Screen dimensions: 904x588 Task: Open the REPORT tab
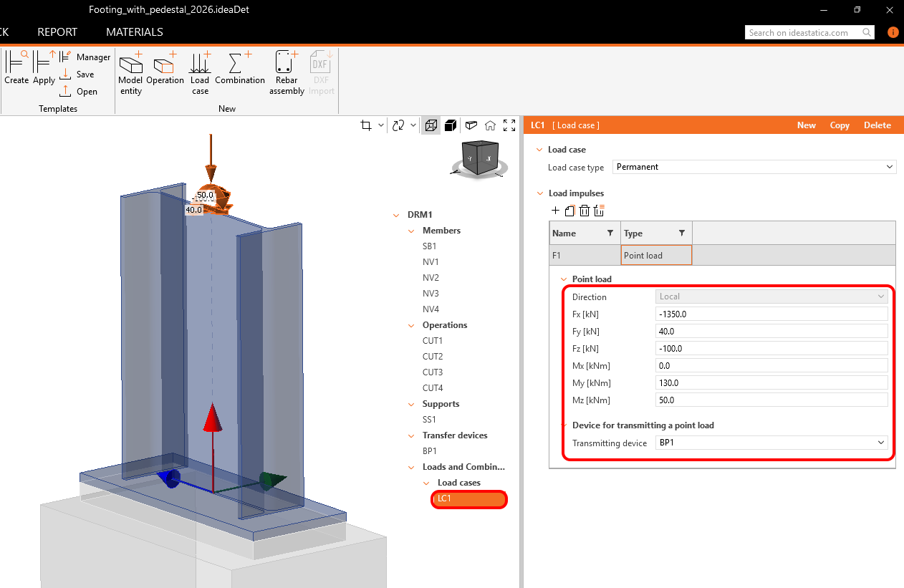pos(57,32)
